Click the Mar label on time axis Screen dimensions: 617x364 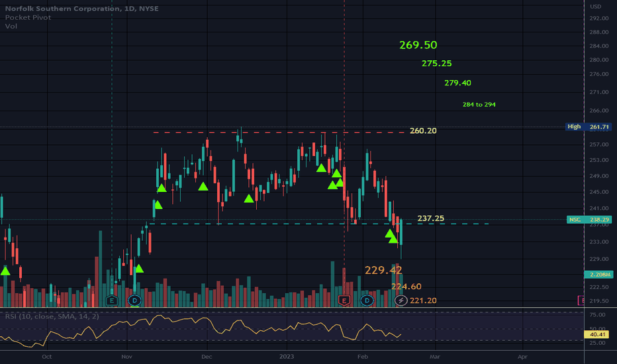coord(435,357)
